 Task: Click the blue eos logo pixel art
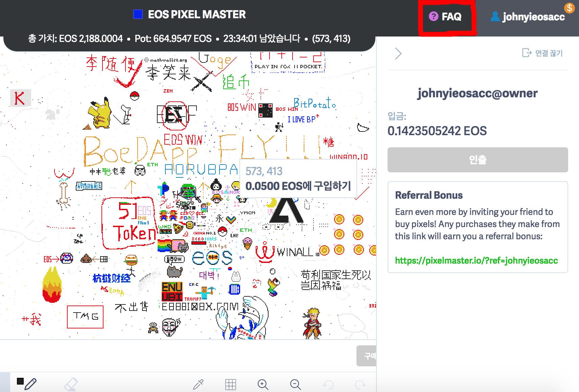tap(212, 258)
